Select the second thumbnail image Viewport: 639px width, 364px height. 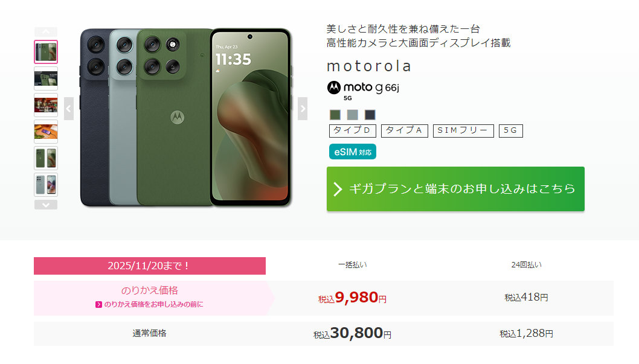click(x=46, y=78)
